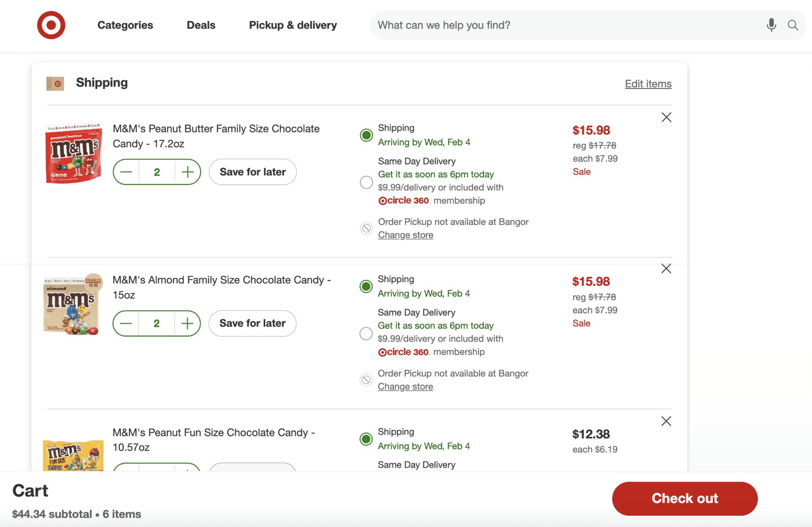
Task: Increase M&M's Almond quantity with plus
Action: tap(187, 323)
